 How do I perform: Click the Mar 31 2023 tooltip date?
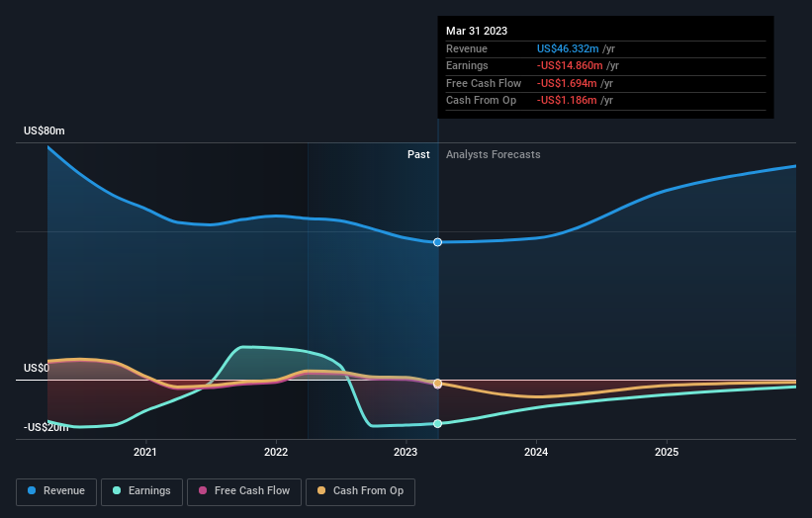477,31
